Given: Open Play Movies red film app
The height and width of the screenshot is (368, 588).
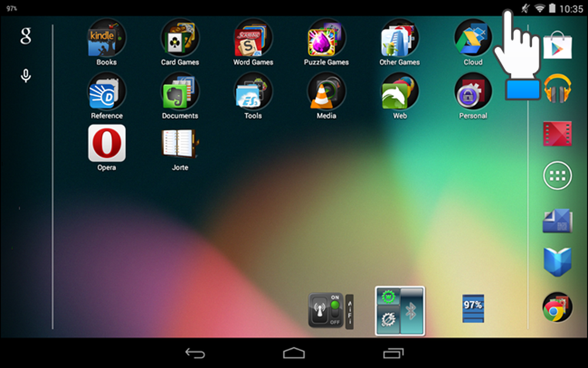Looking at the screenshot, I should tap(557, 133).
